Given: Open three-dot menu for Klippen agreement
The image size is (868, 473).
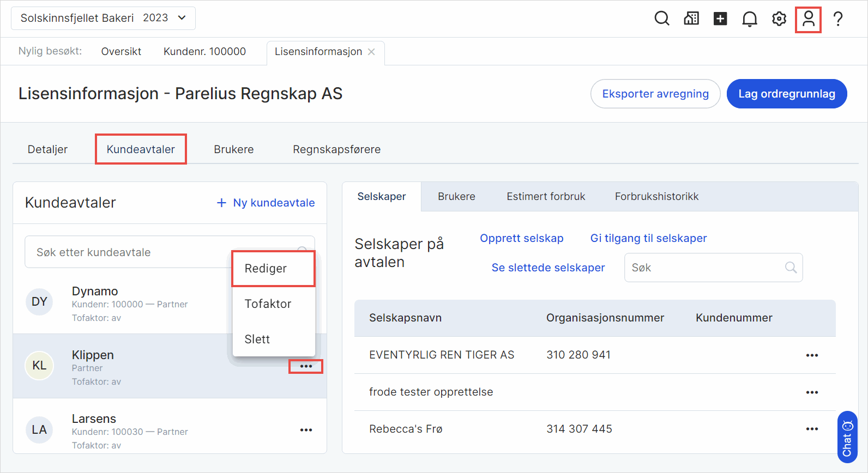Looking at the screenshot, I should pos(306,366).
